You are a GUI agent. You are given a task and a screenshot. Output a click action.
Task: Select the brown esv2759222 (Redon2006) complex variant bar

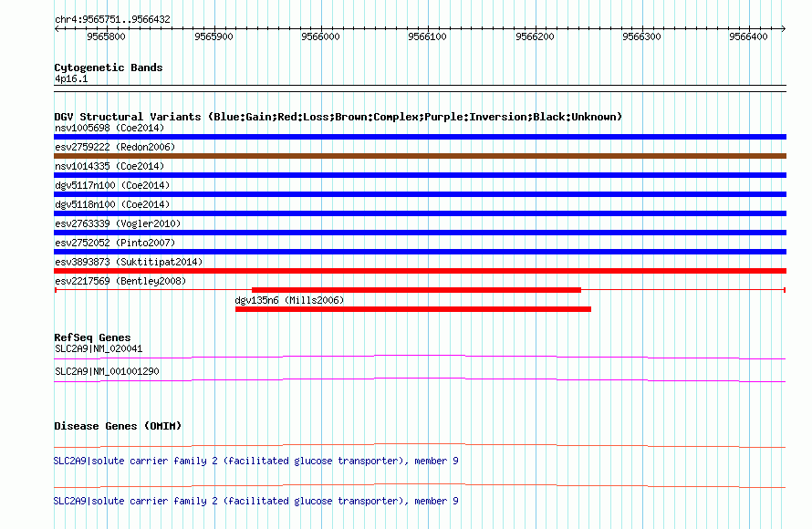[x=420, y=156]
